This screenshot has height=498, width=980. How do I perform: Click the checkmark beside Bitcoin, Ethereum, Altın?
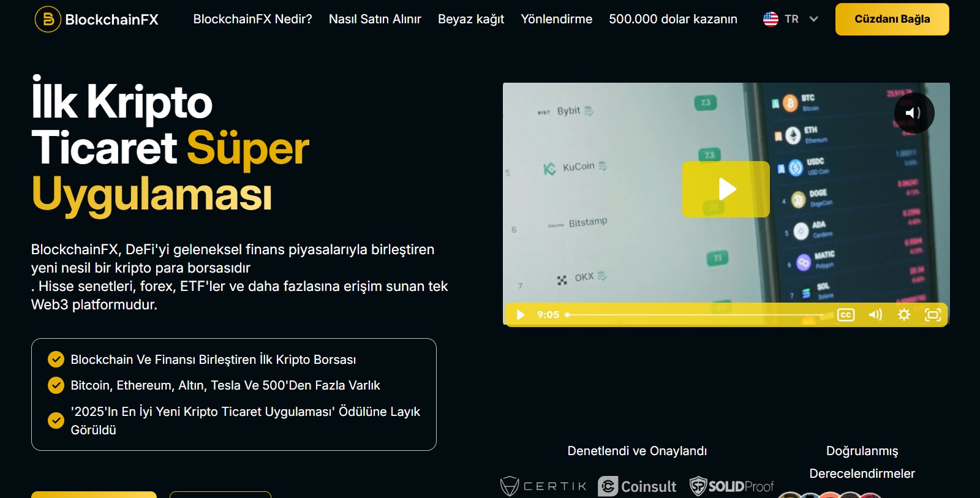(56, 385)
